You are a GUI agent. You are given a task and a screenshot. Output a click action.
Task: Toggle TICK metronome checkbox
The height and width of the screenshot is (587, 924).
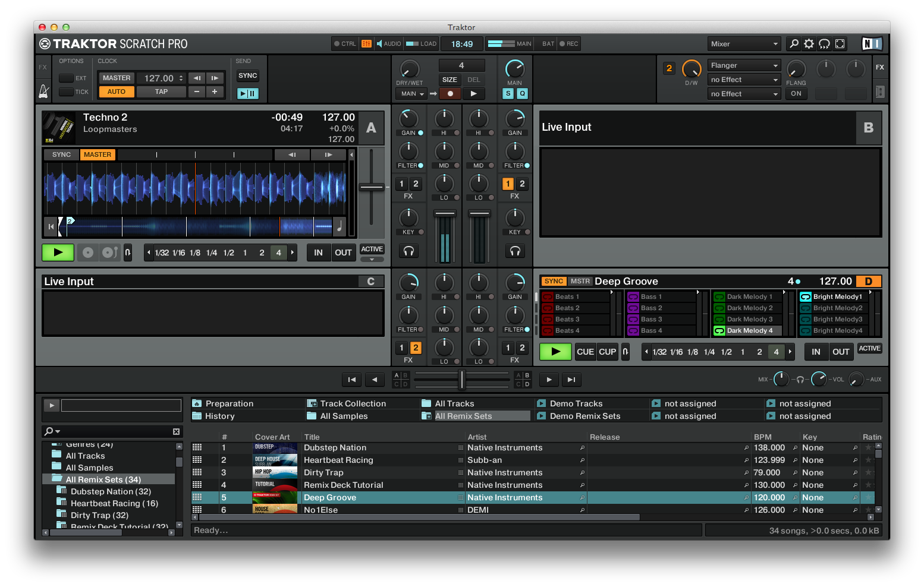(66, 91)
